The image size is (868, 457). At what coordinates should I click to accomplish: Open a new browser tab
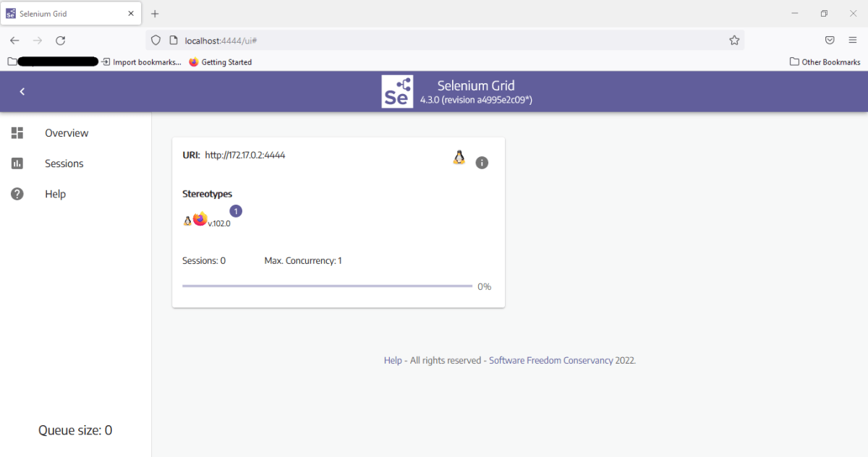tap(155, 14)
